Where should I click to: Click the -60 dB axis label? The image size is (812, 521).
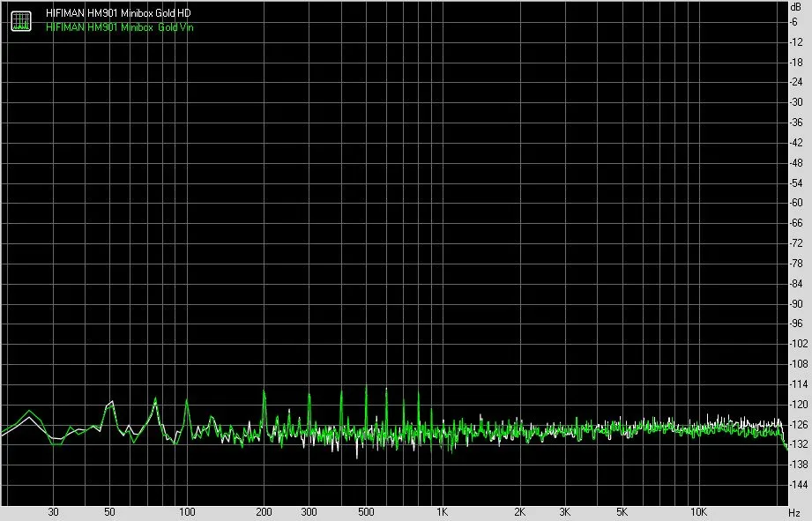[x=796, y=203]
